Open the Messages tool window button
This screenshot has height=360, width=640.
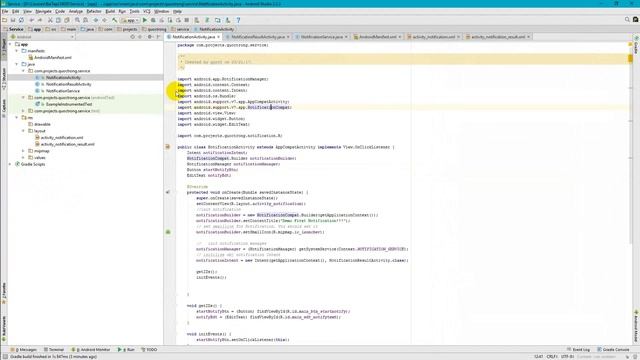24,349
